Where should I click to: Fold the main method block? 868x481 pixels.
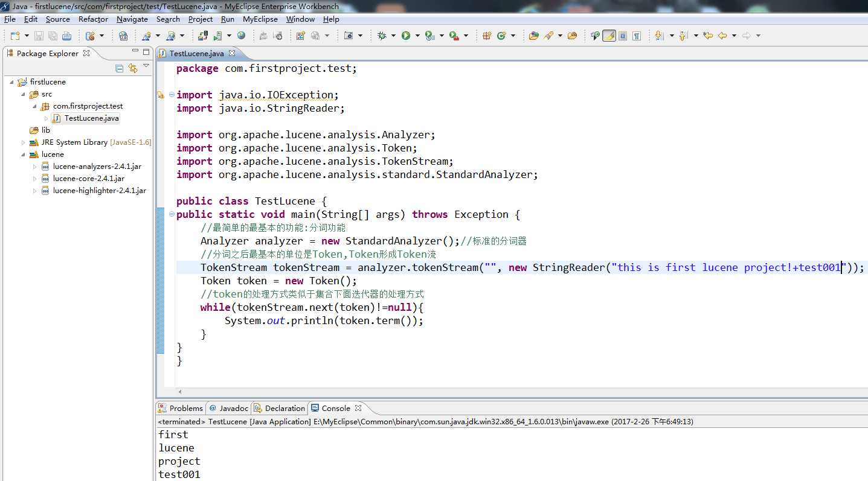tap(172, 214)
